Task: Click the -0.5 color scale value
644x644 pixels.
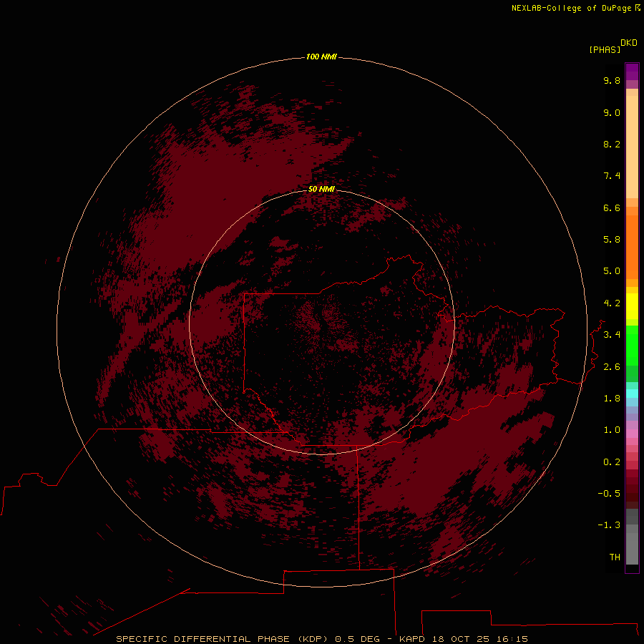Action: [x=609, y=494]
